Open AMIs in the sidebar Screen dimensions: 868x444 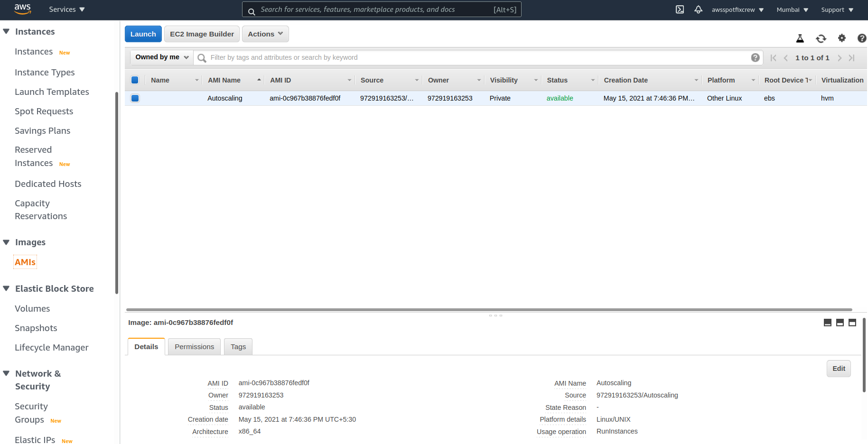tap(25, 262)
